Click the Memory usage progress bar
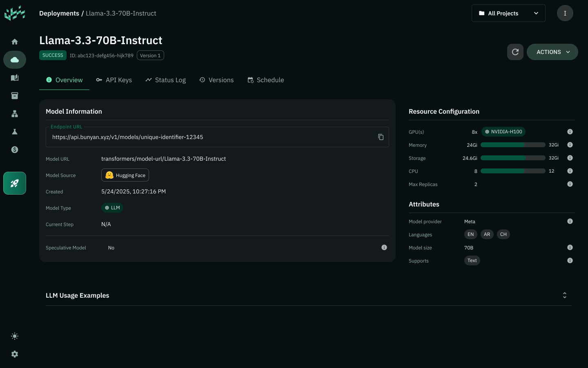The image size is (588, 368). (x=513, y=145)
